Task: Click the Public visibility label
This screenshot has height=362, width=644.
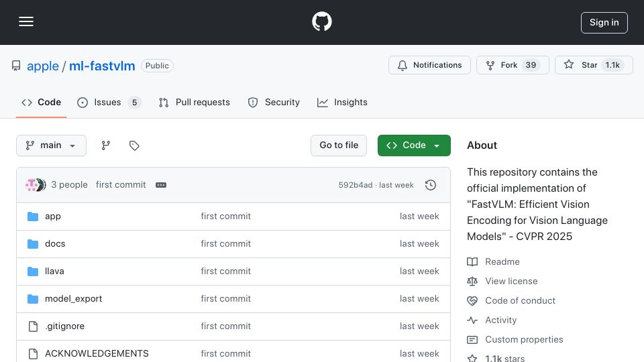Action: click(x=157, y=66)
